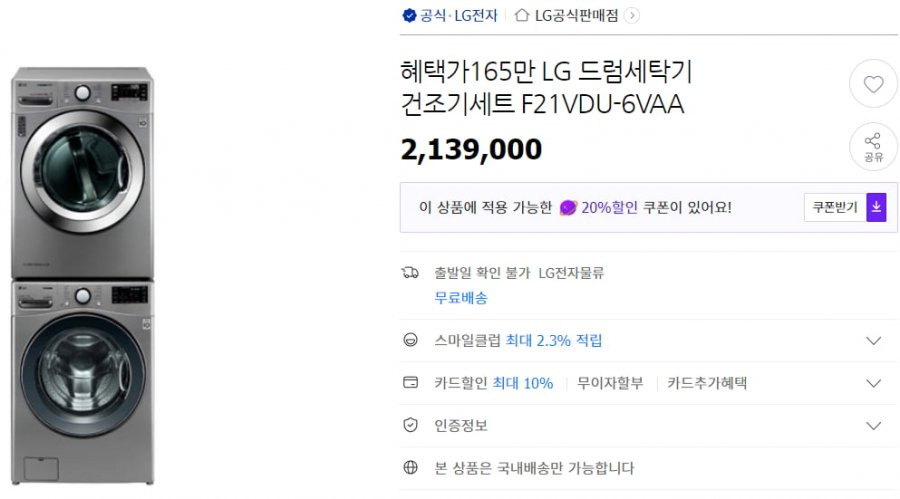Open the LG공식판매점 store arrow
The image size is (900, 499).
(x=631, y=16)
